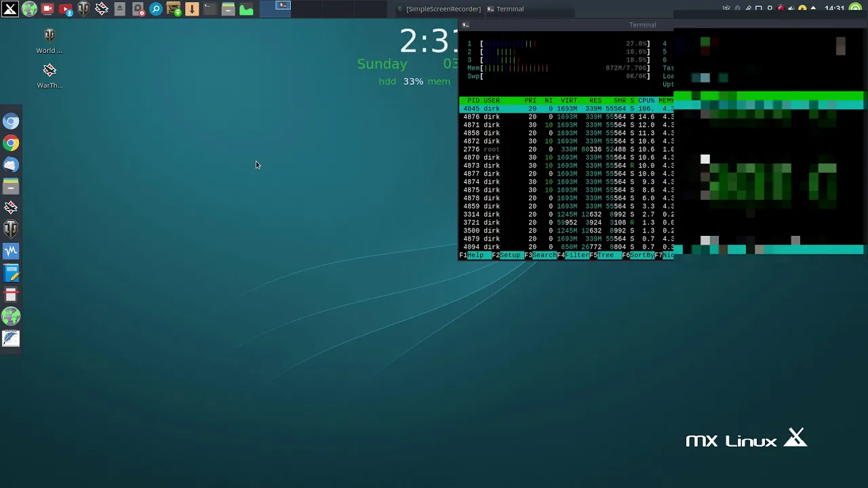This screenshot has width=868, height=488.
Task: Select the process row with PID 4858
Action: [566, 133]
